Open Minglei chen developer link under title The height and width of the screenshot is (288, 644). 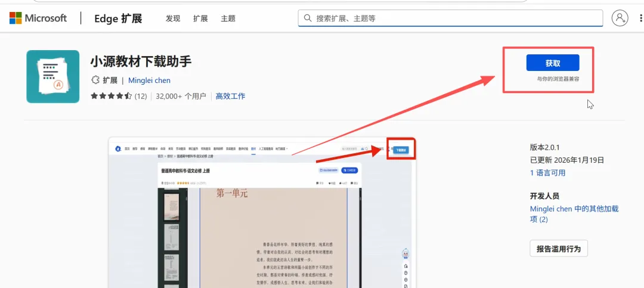[x=150, y=80]
